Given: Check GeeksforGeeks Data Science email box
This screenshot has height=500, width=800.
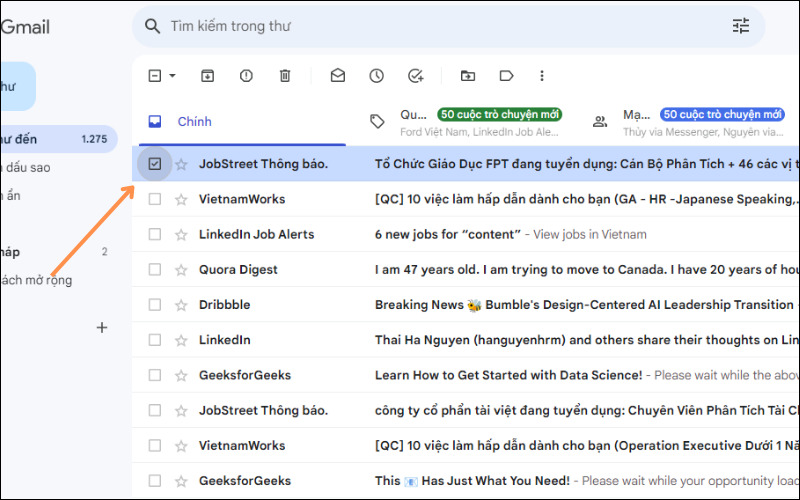Looking at the screenshot, I should (x=155, y=375).
